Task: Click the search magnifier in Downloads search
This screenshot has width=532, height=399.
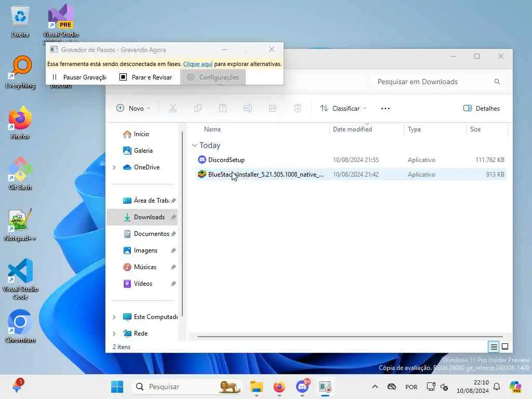Action: click(x=497, y=82)
